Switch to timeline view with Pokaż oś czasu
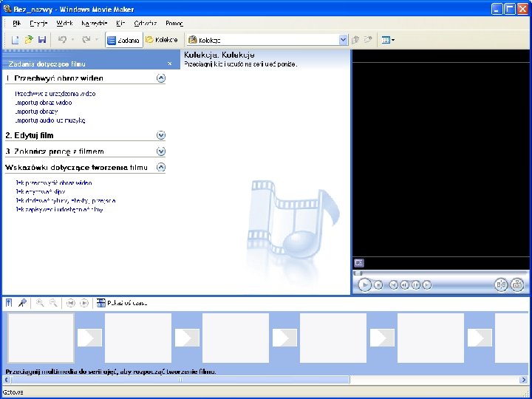This screenshot has height=399, width=532. tap(122, 303)
